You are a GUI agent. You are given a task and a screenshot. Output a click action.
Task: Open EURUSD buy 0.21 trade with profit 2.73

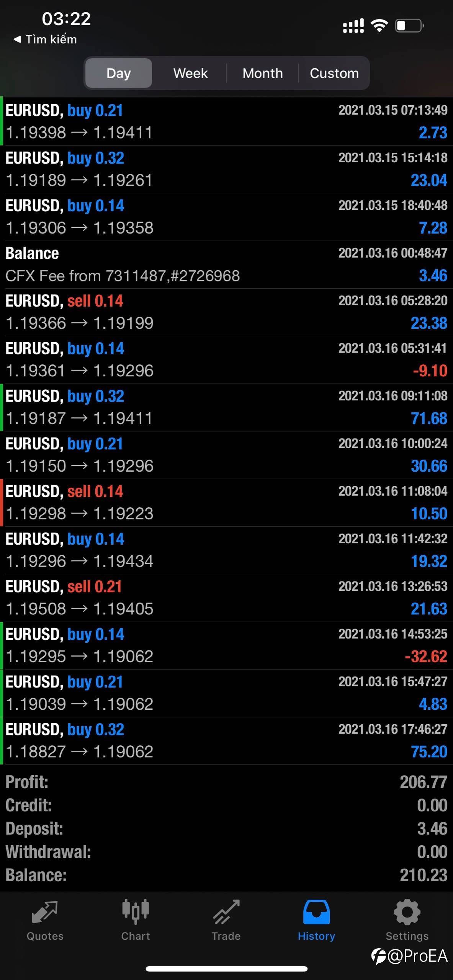tap(226, 122)
